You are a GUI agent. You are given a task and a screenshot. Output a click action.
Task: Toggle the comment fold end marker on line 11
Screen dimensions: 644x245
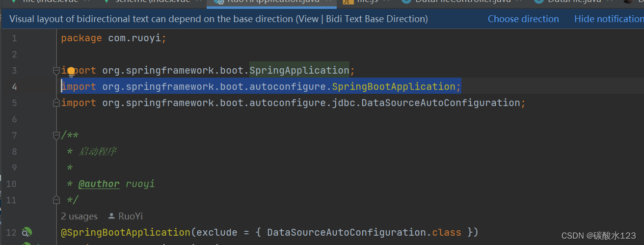coord(56,200)
